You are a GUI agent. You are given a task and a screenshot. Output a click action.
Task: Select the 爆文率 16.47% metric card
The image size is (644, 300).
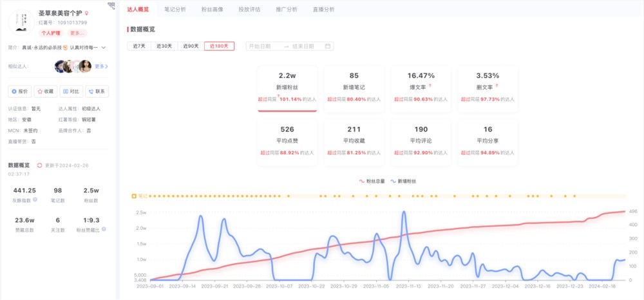(x=421, y=88)
